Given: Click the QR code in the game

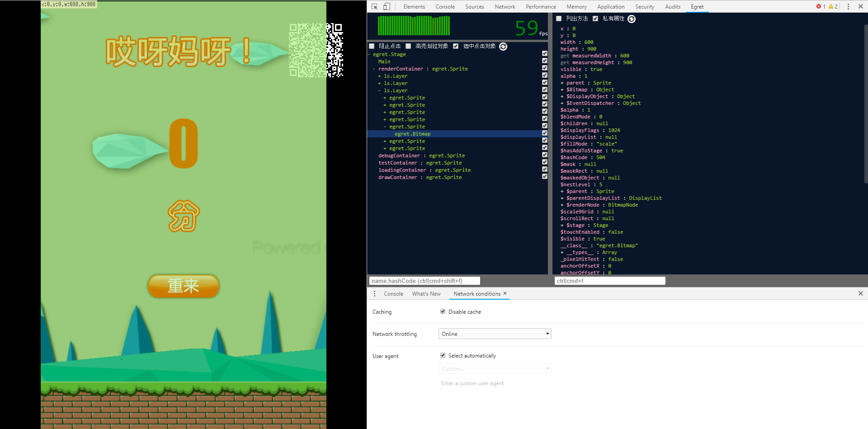Looking at the screenshot, I should point(316,50).
